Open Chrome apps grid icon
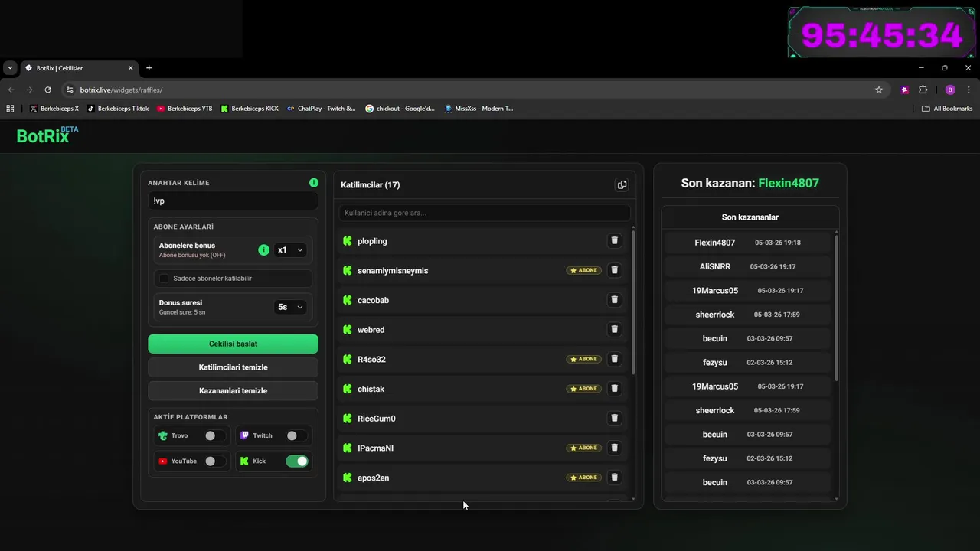This screenshot has width=980, height=551. (x=10, y=109)
